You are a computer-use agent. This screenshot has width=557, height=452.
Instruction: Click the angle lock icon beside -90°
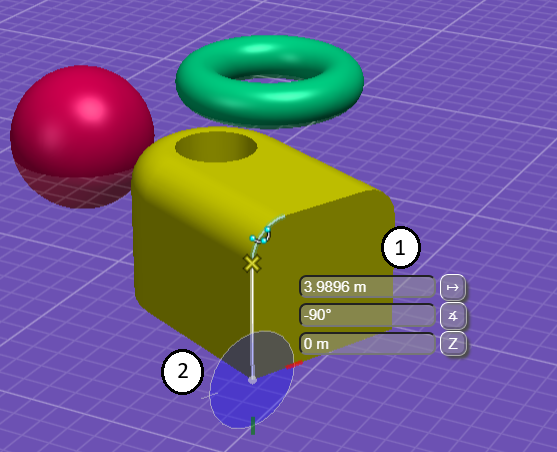click(x=453, y=316)
